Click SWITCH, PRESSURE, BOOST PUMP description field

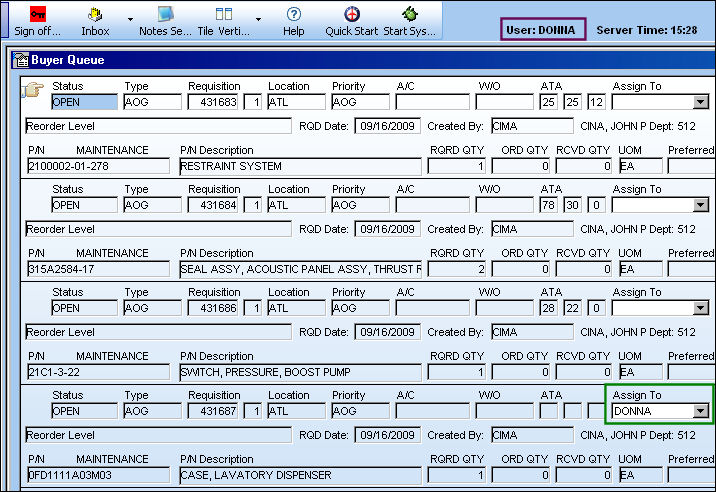tap(300, 372)
